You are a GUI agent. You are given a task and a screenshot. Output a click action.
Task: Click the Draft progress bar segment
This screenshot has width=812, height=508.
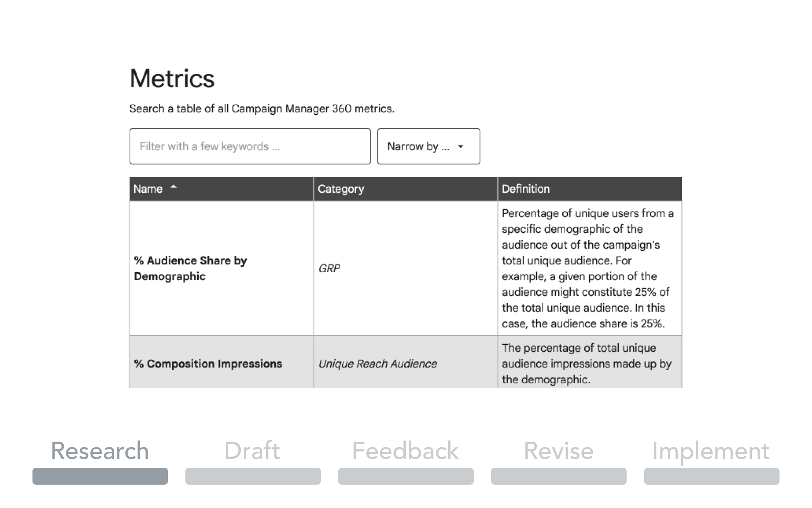click(253, 476)
